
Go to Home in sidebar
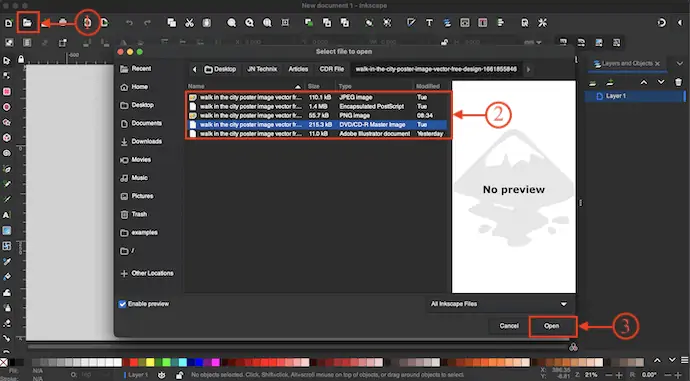[x=134, y=87]
